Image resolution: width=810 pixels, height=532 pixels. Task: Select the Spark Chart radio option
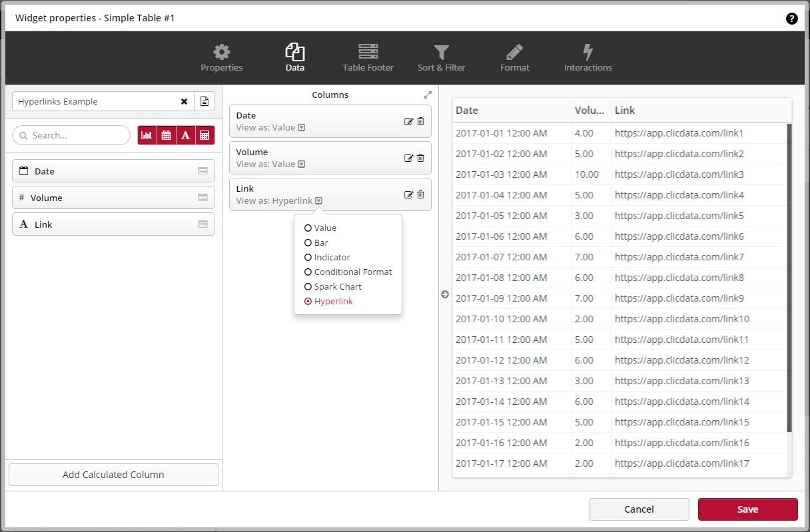pyautogui.click(x=308, y=287)
